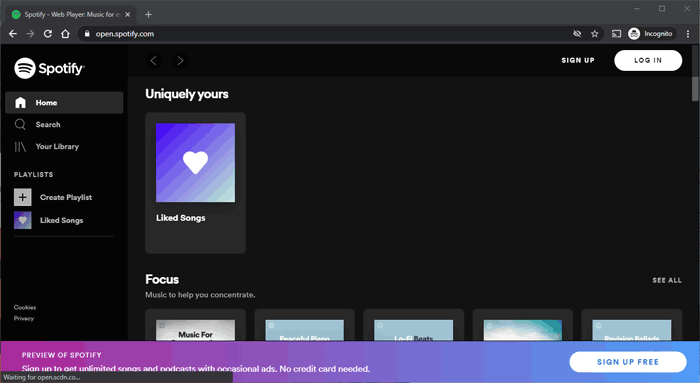This screenshot has height=383, width=700.
Task: Click the address bar lock icon
Action: pos(87,34)
